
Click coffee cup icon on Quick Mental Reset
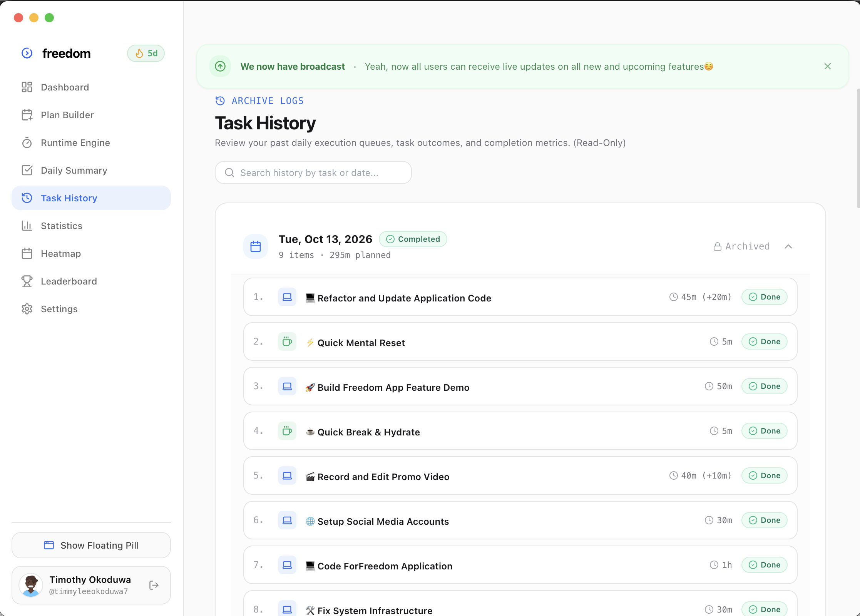click(x=287, y=341)
